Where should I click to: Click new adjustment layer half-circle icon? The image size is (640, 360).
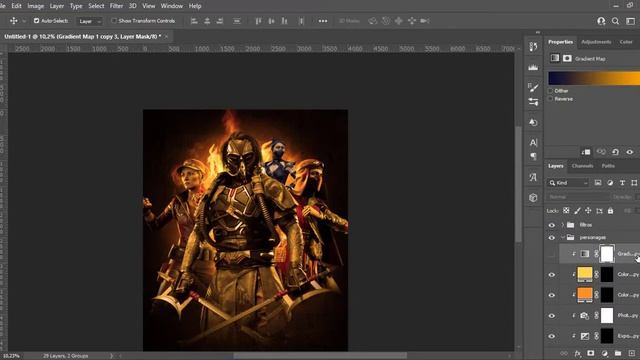tap(604, 353)
